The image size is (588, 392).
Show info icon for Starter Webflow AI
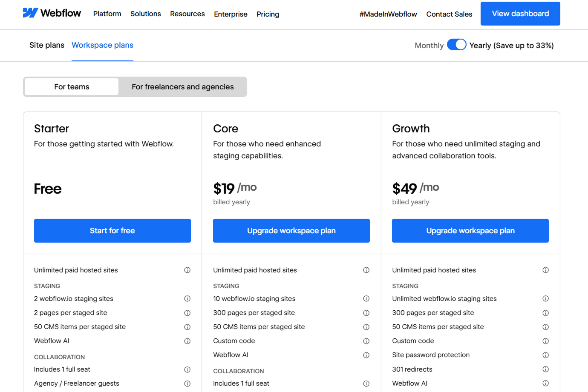point(187,341)
